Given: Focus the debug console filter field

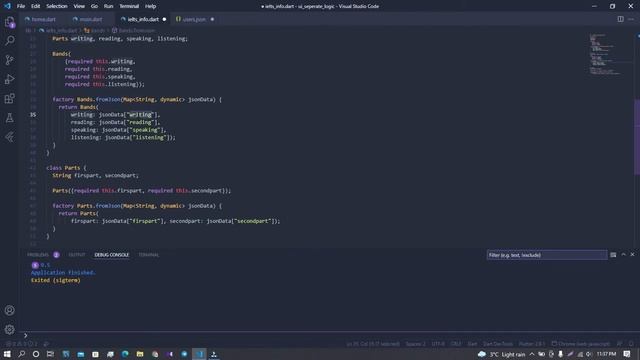Looking at the screenshot, I should click(547, 255).
